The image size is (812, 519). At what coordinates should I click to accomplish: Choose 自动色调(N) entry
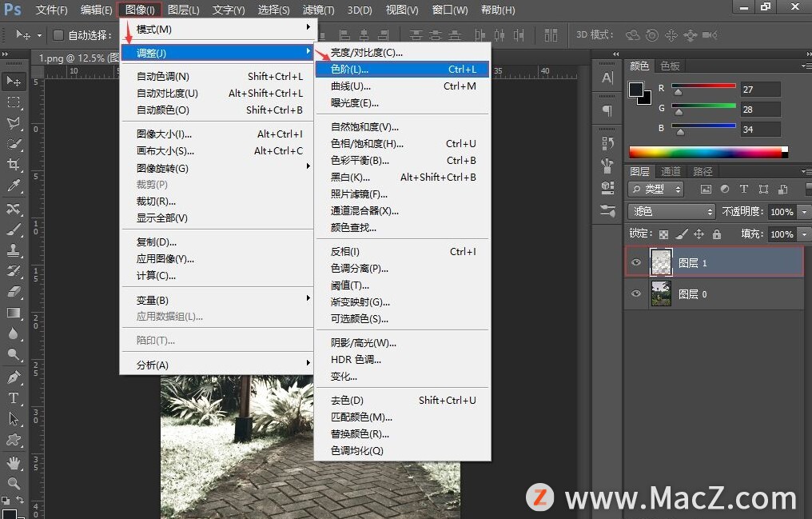[x=217, y=76]
